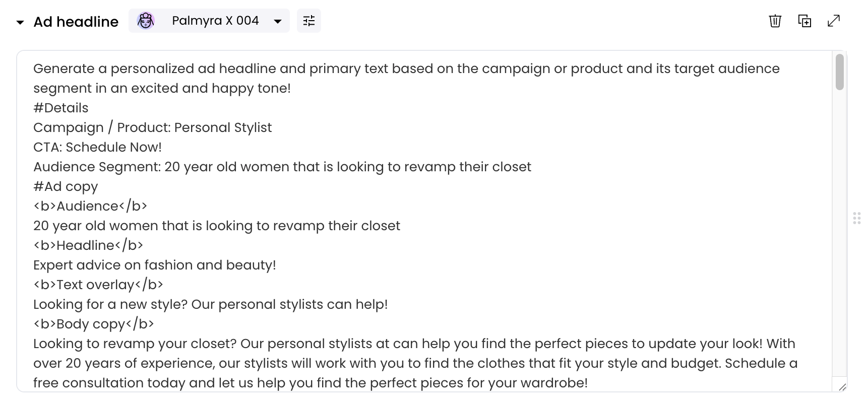Open model settings sliders icon

(x=309, y=21)
